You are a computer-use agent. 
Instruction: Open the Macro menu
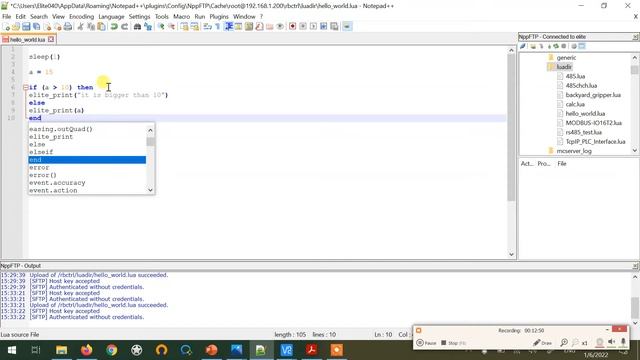[181, 17]
